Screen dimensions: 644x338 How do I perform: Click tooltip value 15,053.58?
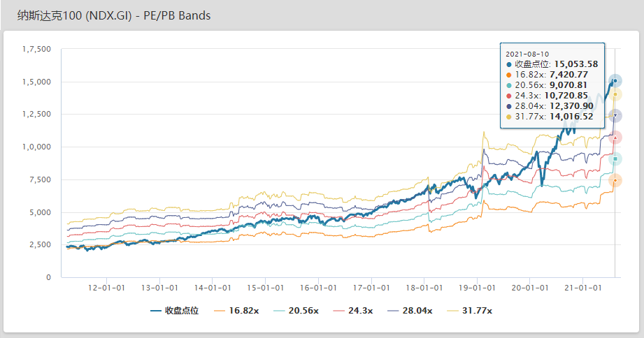click(x=575, y=64)
